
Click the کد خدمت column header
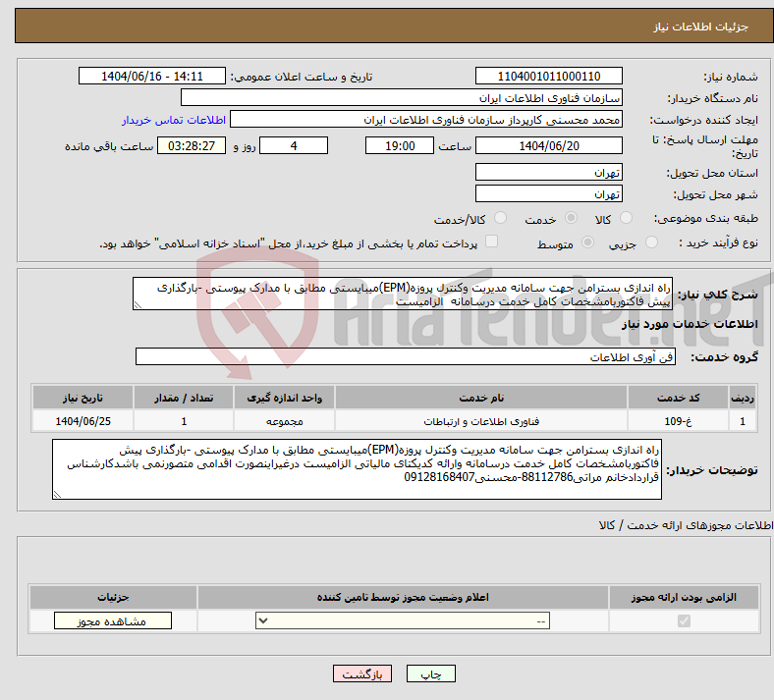(x=679, y=398)
